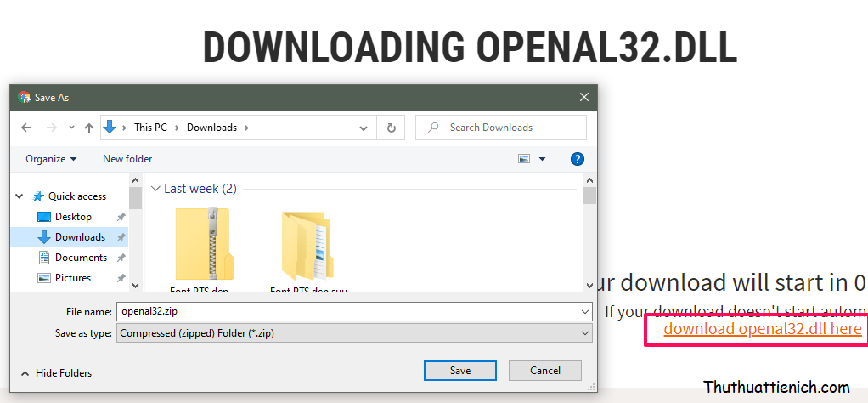Click the pin icon next to Documents
Image resolution: width=868 pixels, height=403 pixels.
click(121, 258)
